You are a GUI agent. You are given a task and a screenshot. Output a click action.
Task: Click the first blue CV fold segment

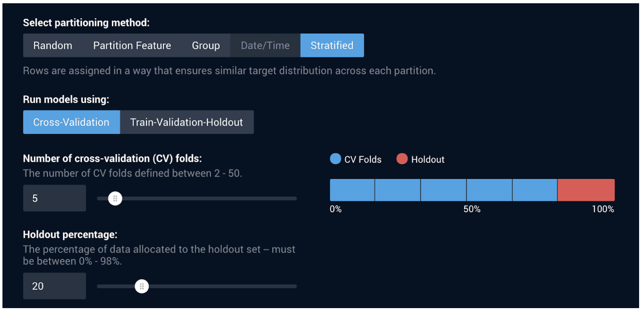352,190
